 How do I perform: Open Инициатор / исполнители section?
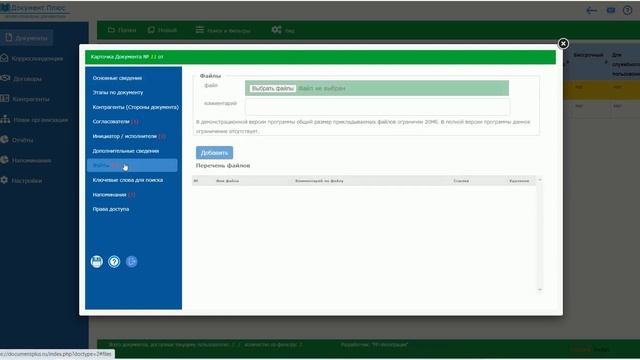point(129,136)
